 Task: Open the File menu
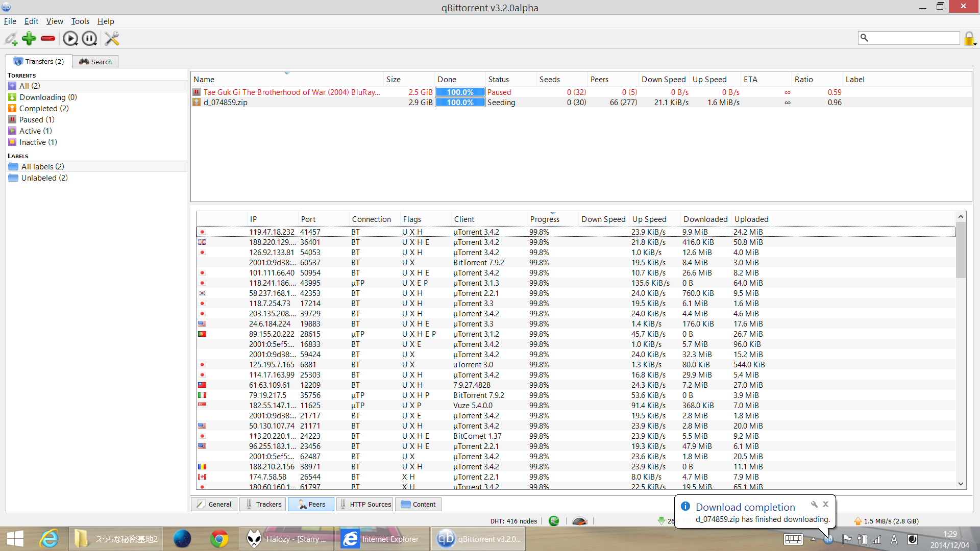tap(10, 21)
